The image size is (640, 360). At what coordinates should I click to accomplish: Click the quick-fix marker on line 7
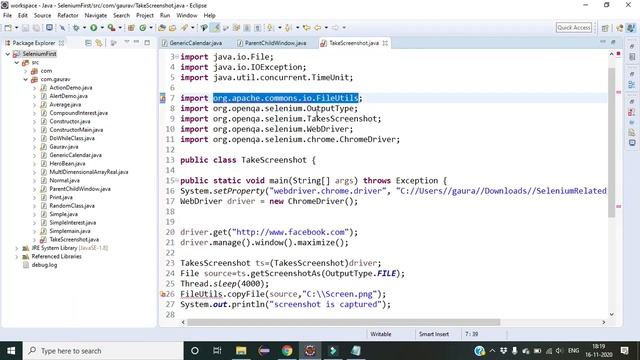(x=162, y=98)
